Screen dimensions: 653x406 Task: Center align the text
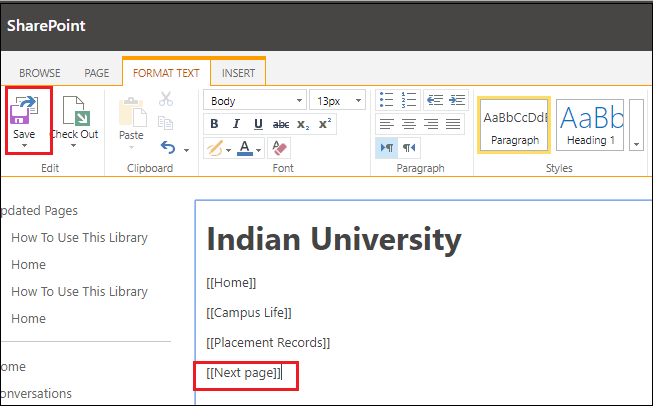tap(409, 124)
